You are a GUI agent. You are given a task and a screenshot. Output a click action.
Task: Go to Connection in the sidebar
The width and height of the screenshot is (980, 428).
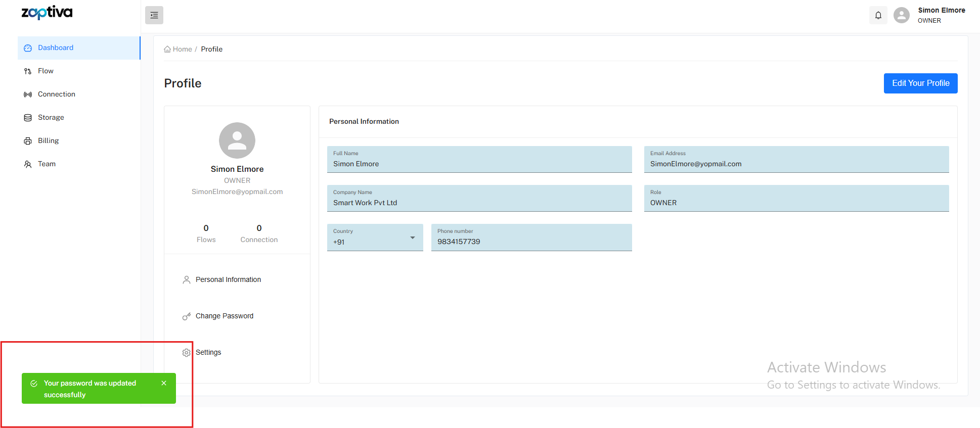pyautogui.click(x=56, y=94)
